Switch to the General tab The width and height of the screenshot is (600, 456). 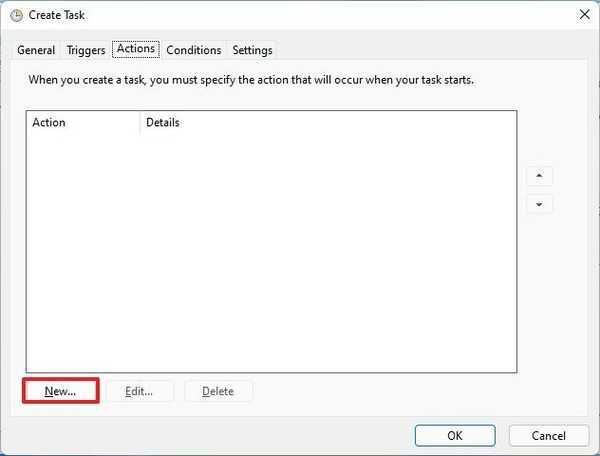(36, 50)
